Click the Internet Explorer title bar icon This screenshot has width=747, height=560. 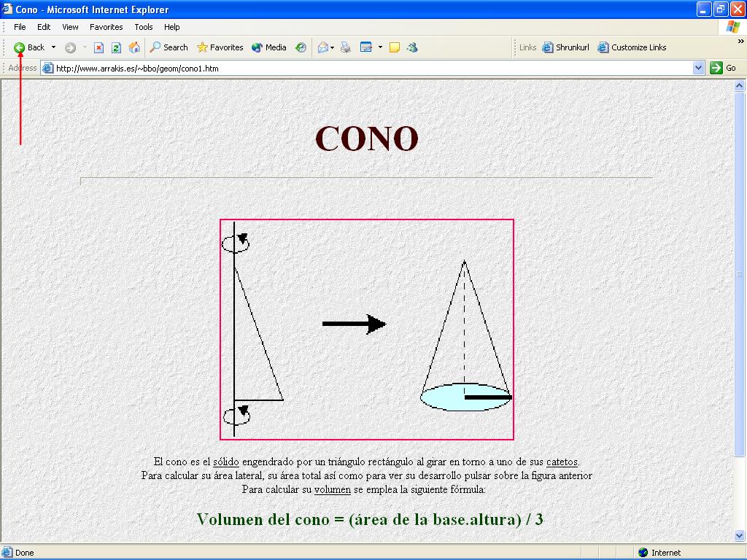pos(7,9)
